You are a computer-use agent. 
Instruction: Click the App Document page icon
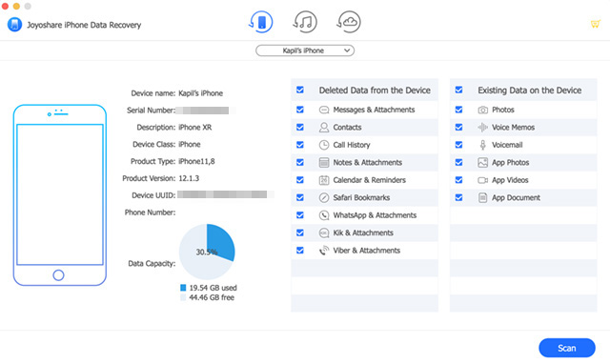pos(483,197)
